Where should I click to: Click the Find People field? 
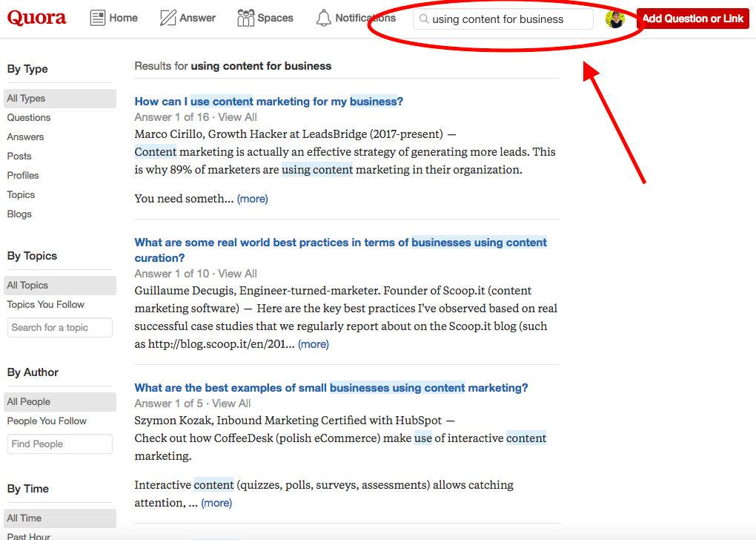pyautogui.click(x=60, y=444)
